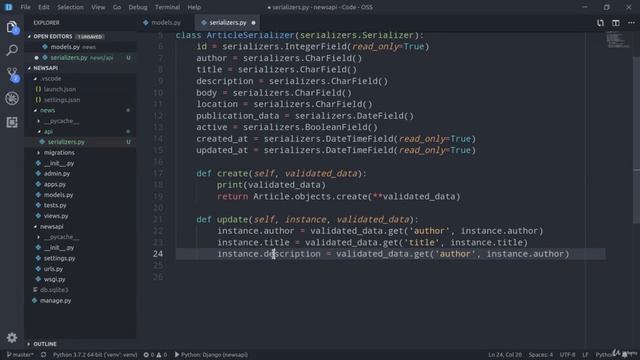Open the Selection menu
This screenshot has height=360, width=640.
(x=70, y=7)
